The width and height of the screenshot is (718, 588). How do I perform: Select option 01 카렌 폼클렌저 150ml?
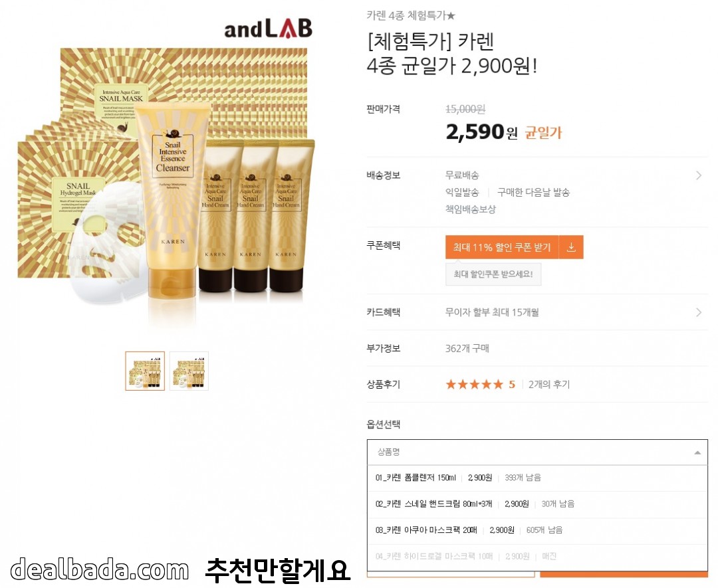537,478
